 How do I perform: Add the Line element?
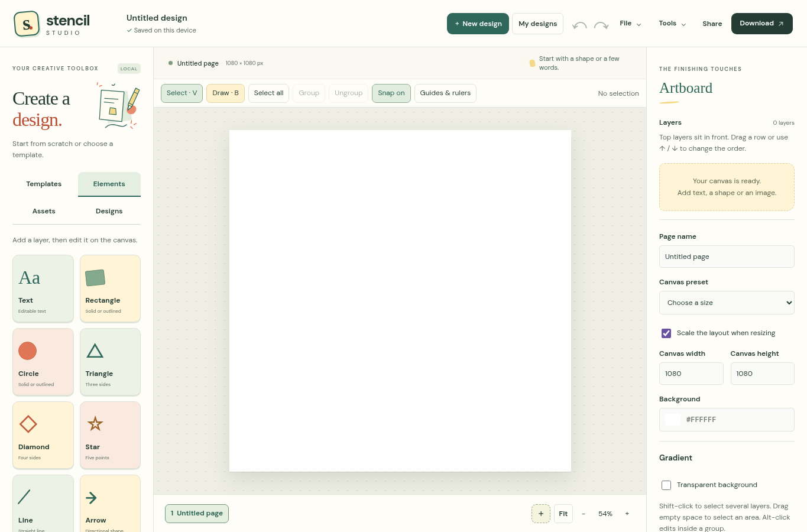pos(43,504)
